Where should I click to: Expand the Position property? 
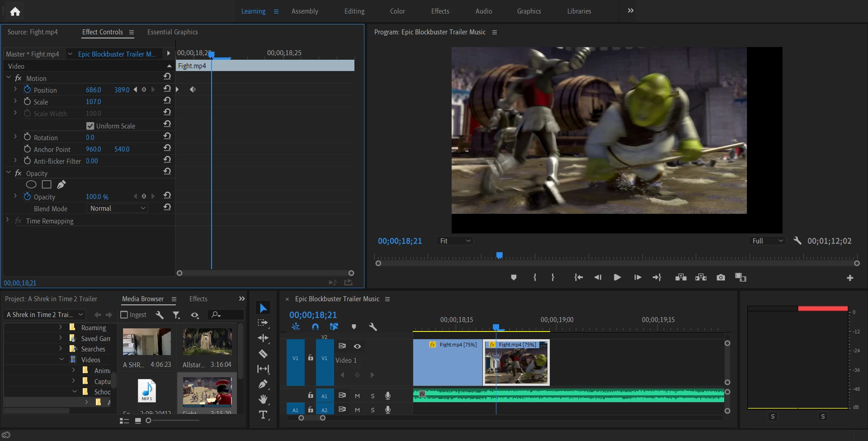coord(15,90)
